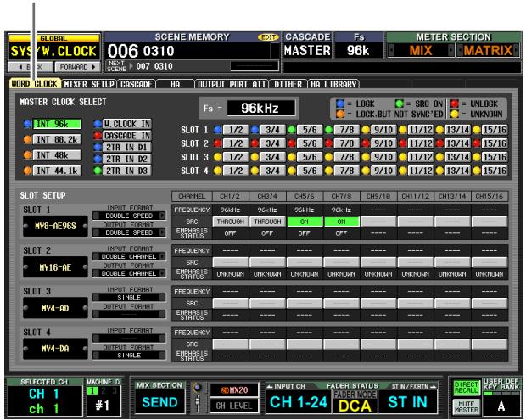Viewport: 526px width, 420px height.
Task: Select SLOT 1 channel 11/12 clock
Action: pos(420,130)
